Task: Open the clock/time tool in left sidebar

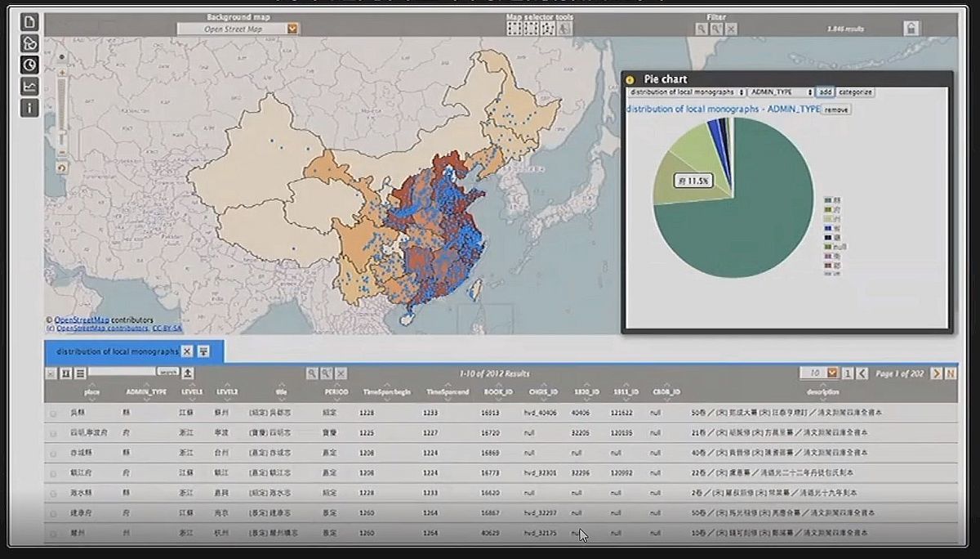Action: click(x=29, y=65)
